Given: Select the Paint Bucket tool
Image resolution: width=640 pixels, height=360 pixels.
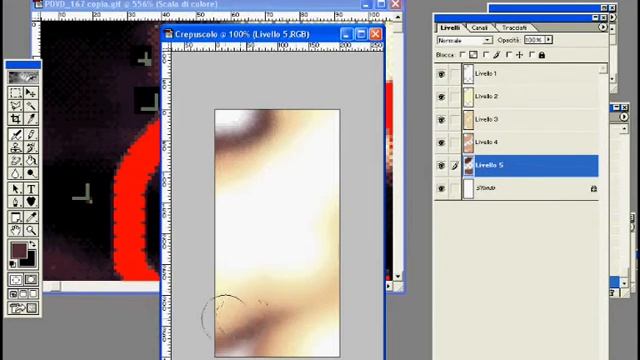Looking at the screenshot, I should tap(31, 160).
